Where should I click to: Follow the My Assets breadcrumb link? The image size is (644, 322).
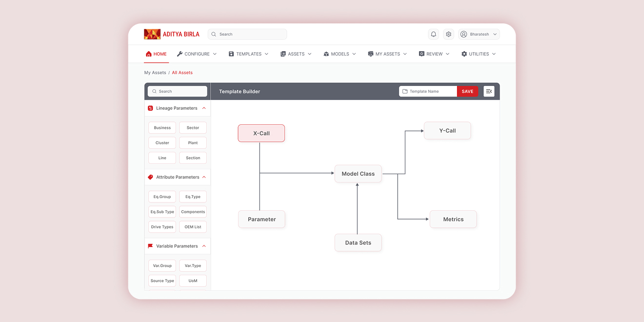[x=155, y=73]
